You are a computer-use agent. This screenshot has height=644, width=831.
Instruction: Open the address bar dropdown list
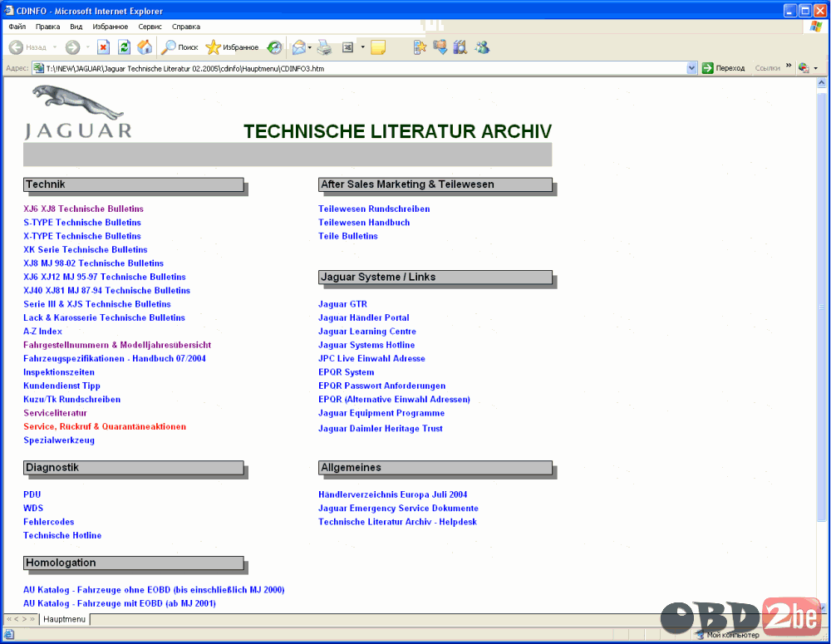(691, 68)
